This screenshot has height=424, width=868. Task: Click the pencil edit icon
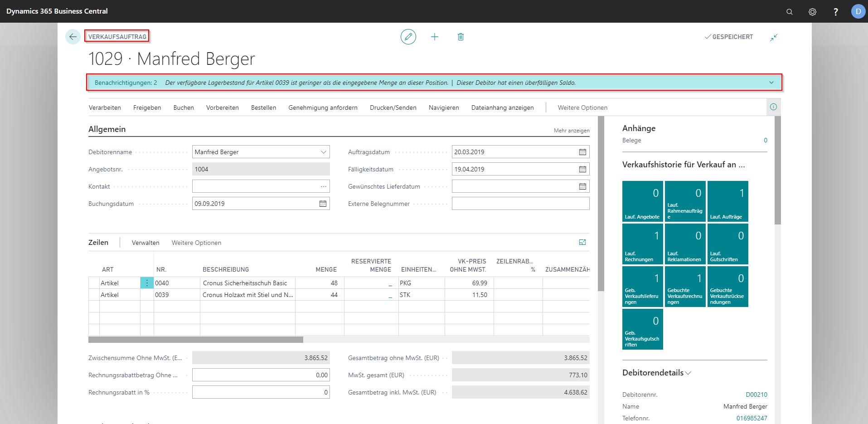408,37
